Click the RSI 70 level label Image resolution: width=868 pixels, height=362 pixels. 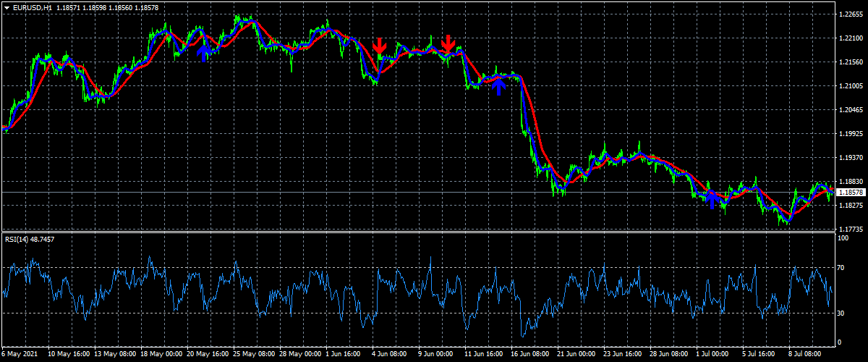(x=841, y=268)
